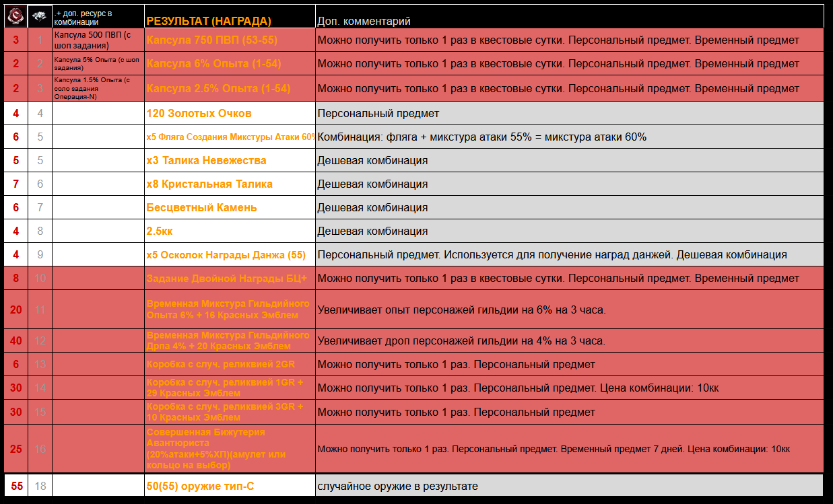Click the 120 Золотых Очков reward
This screenshot has width=833, height=504.
coord(199,113)
